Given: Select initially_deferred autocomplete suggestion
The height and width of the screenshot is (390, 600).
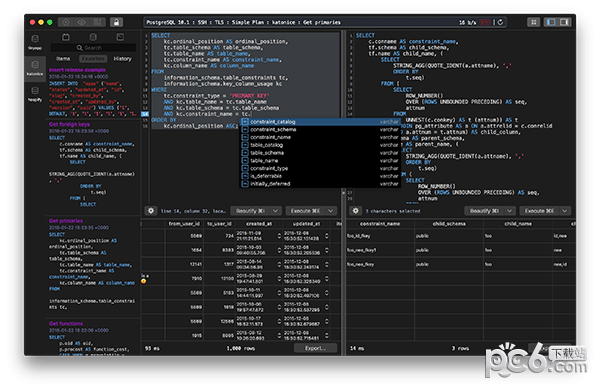Looking at the screenshot, I should point(320,184).
